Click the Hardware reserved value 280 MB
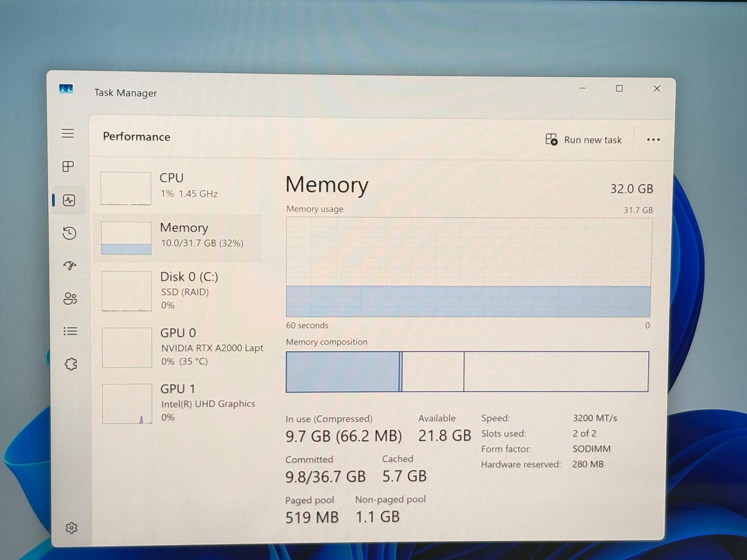This screenshot has width=747, height=560. coord(588,464)
